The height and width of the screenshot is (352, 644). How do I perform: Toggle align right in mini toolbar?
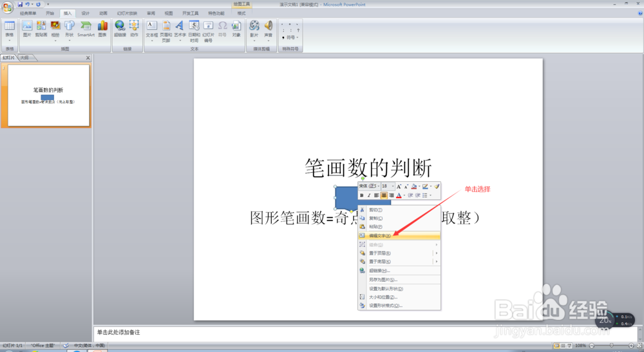click(392, 195)
